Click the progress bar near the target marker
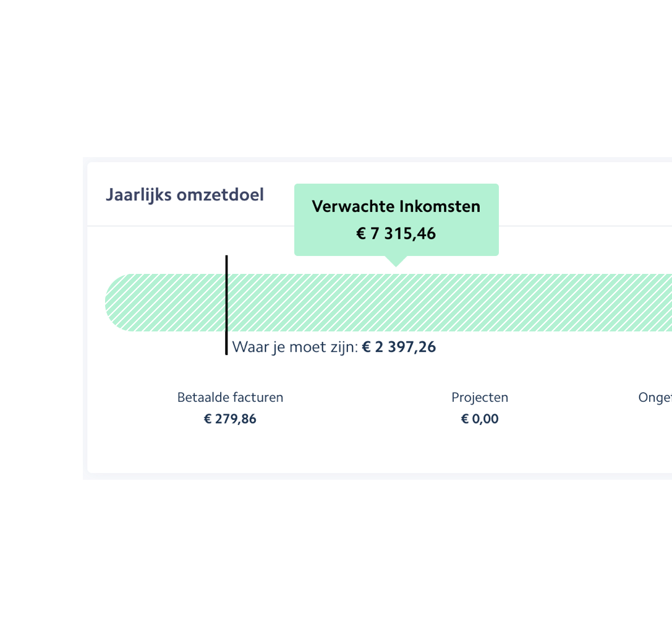This screenshot has height=635, width=672. tap(241, 303)
